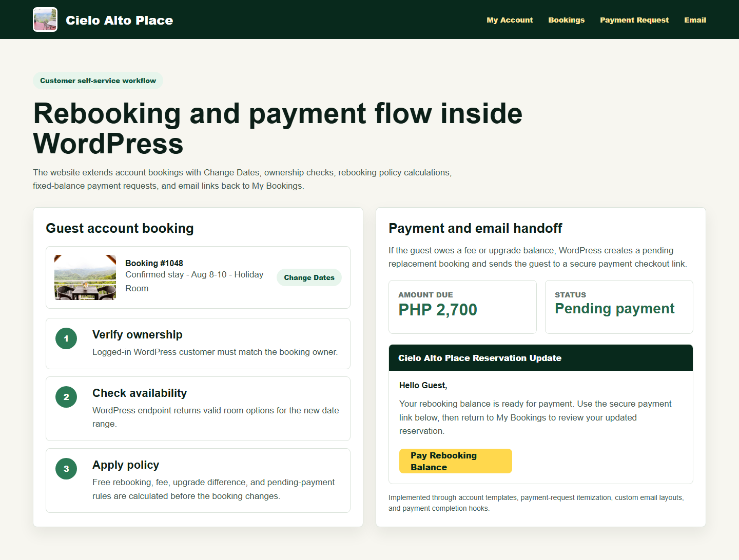Screen dimensions: 739x560
Task: Click the PHP 2,700 amount value
Action: (438, 310)
